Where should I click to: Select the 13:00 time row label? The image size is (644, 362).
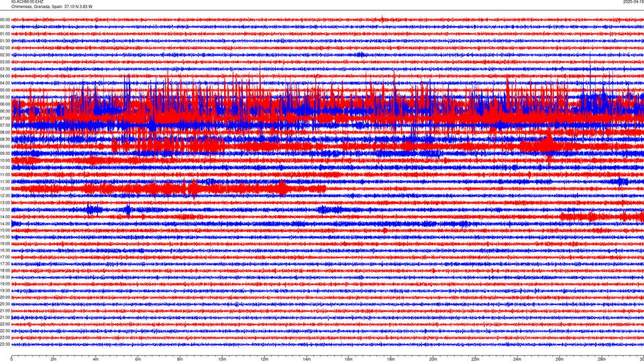pos(5,202)
